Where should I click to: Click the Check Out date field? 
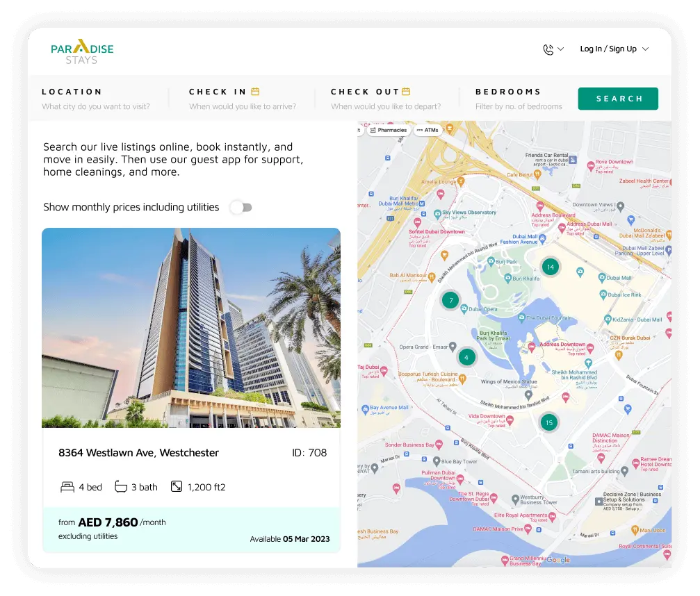coord(385,106)
